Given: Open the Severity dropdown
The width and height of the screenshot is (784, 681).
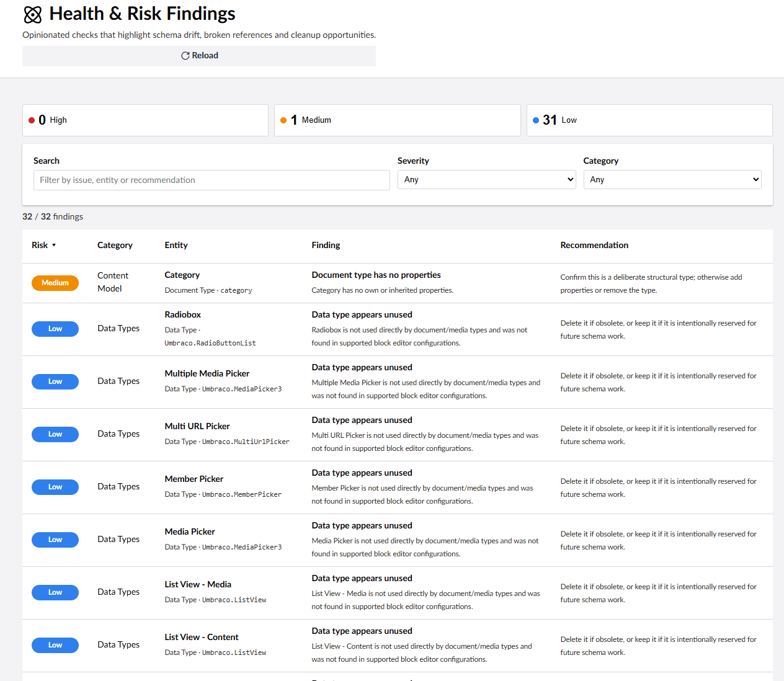Looking at the screenshot, I should pos(487,180).
